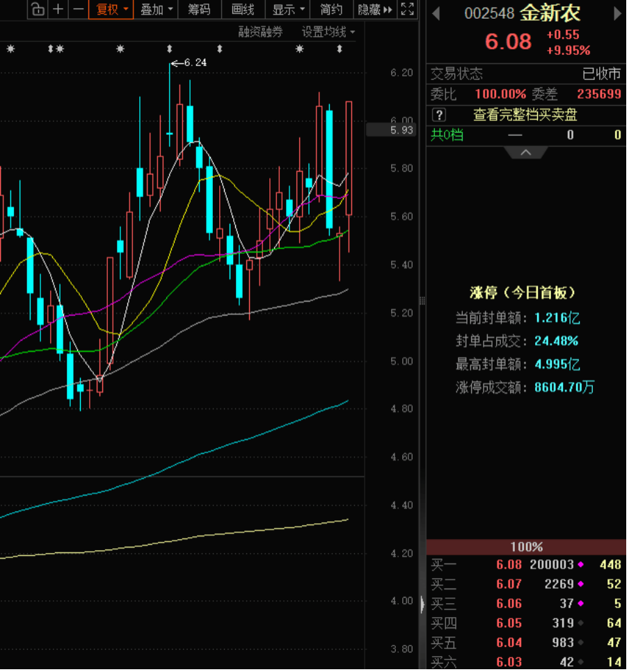This screenshot has width=629, height=672.
Task: Open the 复权 dropdown
Action: (111, 9)
